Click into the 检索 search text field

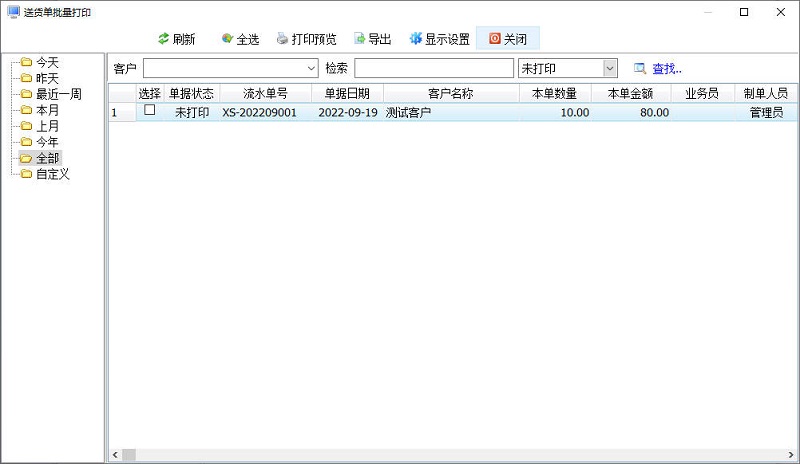(433, 68)
